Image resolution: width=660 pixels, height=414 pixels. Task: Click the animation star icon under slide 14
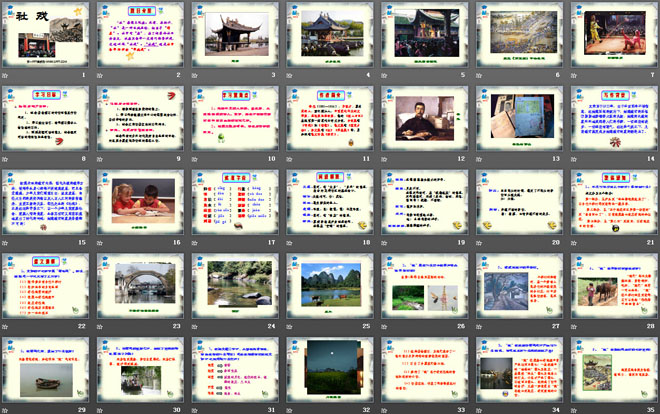[574, 159]
